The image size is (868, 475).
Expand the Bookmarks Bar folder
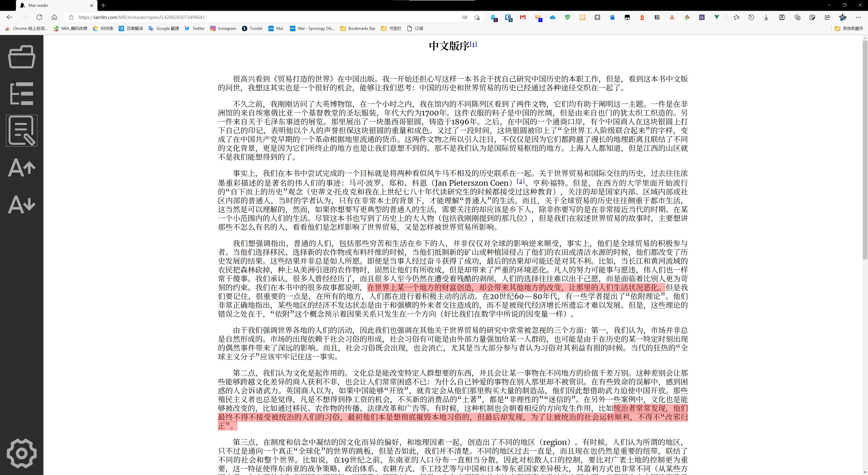coord(358,28)
